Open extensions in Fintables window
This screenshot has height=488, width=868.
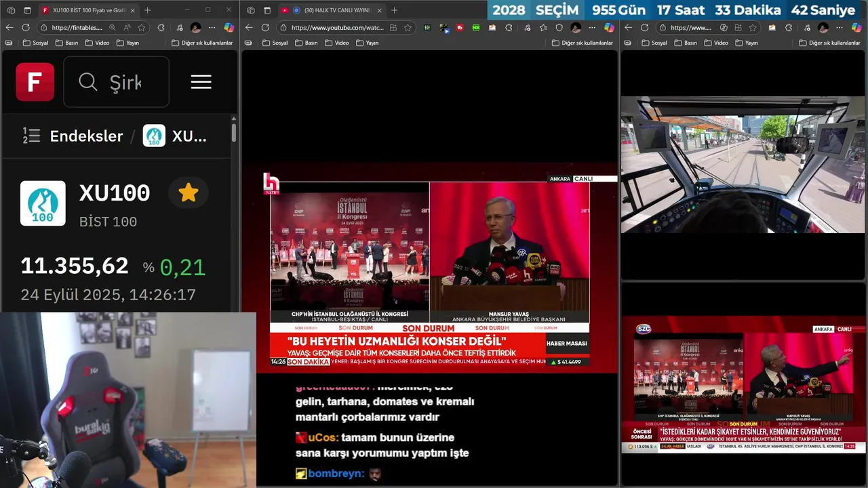(161, 27)
